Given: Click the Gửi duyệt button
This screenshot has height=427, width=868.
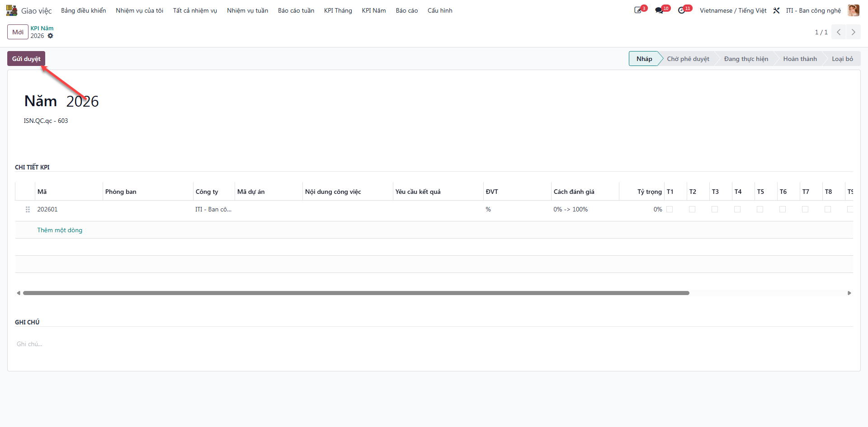Looking at the screenshot, I should click(26, 59).
